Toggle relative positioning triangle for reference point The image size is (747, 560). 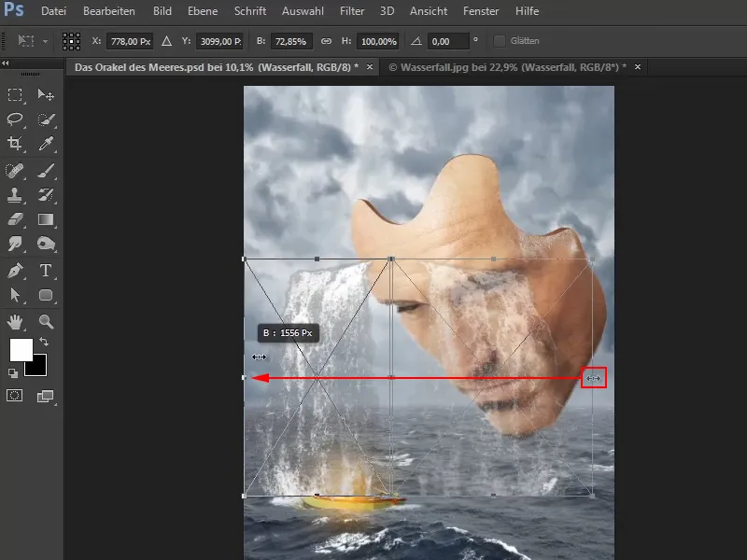pos(166,41)
